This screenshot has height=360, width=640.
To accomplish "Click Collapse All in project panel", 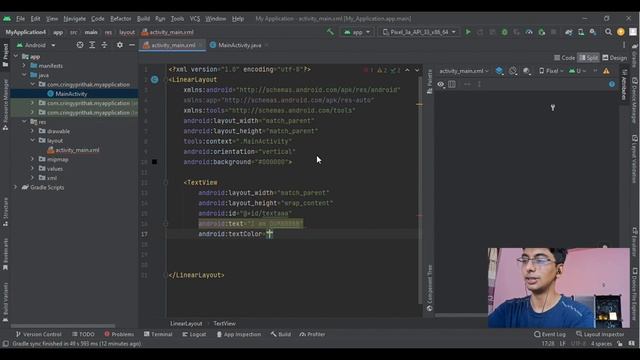I will [x=104, y=45].
